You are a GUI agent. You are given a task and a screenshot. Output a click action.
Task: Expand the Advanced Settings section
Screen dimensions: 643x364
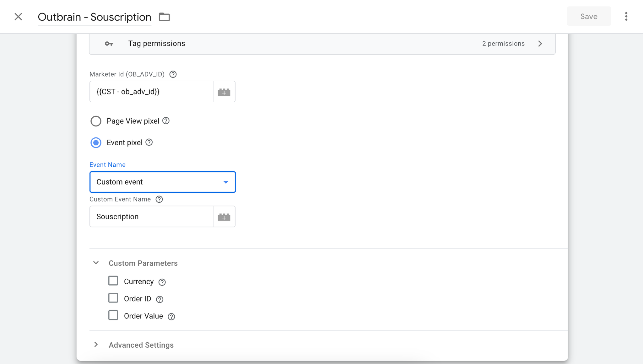coord(95,345)
